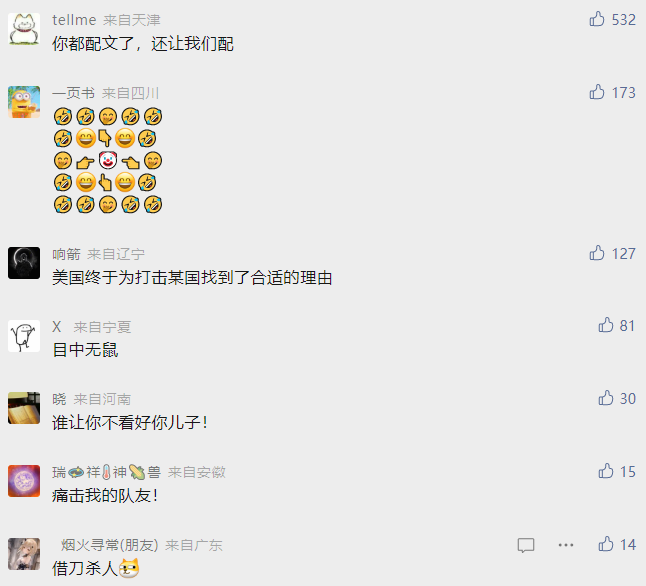Visit username tellme's profile
Viewport: 646px width, 586px height.
point(74,20)
